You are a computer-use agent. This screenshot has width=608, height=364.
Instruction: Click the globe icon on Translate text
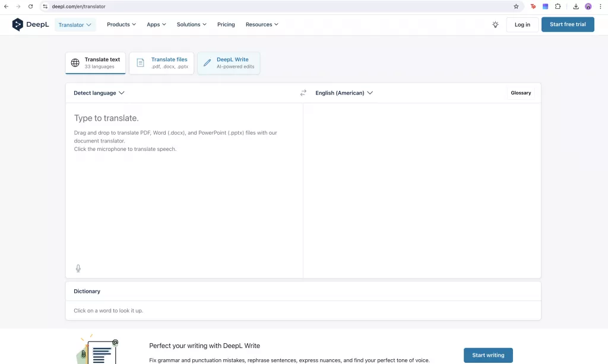[75, 62]
